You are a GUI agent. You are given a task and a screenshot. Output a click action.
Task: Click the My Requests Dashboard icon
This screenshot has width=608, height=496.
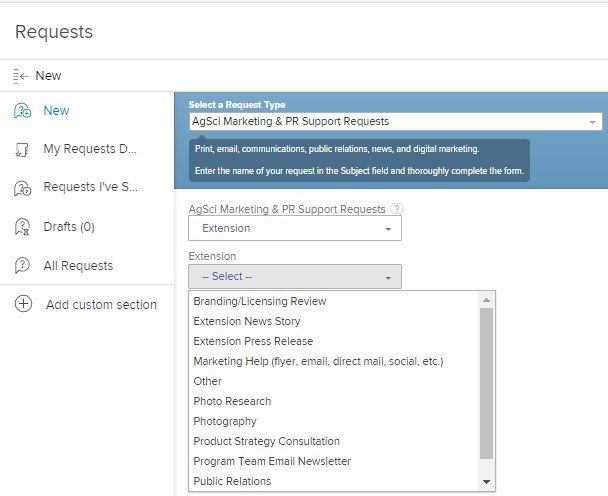coord(22,150)
